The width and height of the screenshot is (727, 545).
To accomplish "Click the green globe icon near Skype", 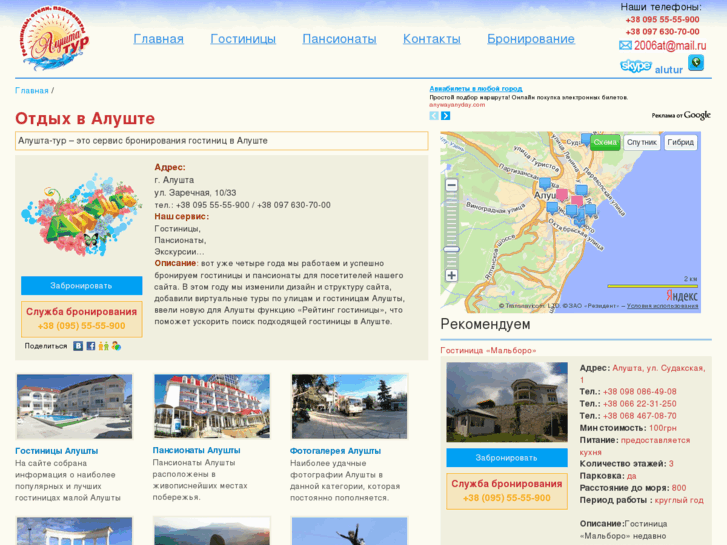I will pos(695,63).
